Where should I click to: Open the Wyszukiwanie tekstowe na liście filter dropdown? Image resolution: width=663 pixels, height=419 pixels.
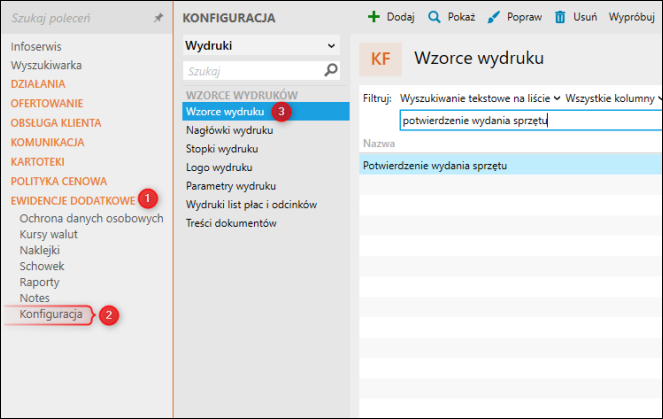coord(480,99)
